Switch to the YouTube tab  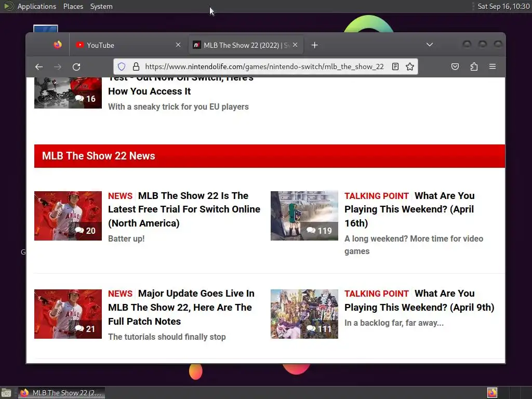128,45
